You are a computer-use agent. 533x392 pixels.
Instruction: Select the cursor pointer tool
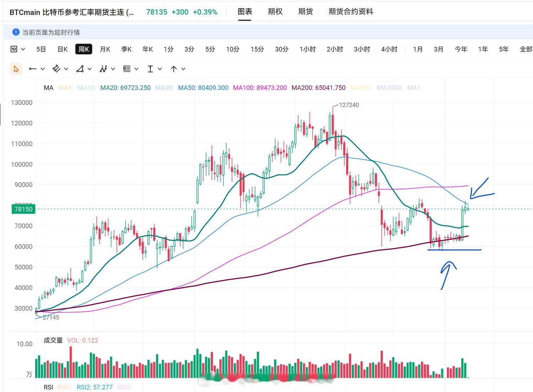pyautogui.click(x=16, y=69)
